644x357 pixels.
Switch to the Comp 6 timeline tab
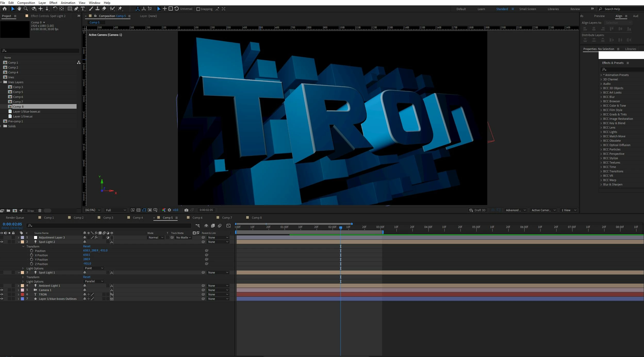[x=197, y=218]
